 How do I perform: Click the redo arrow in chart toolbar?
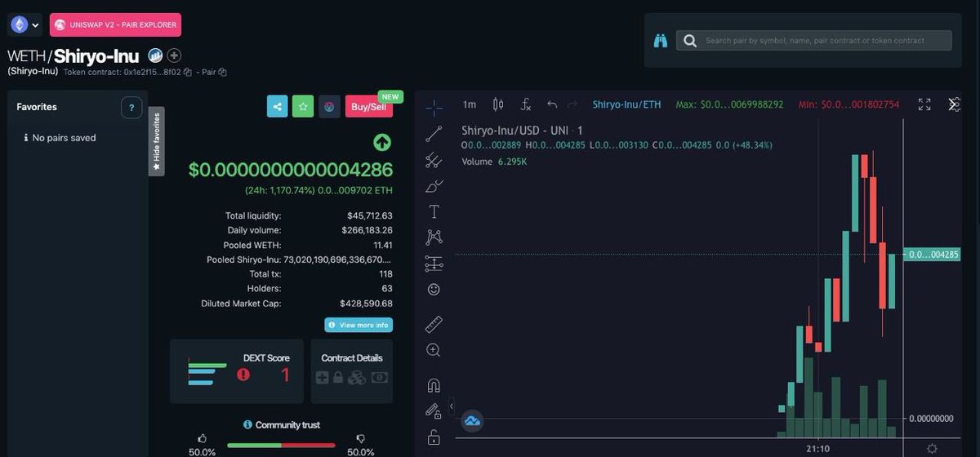(x=572, y=104)
